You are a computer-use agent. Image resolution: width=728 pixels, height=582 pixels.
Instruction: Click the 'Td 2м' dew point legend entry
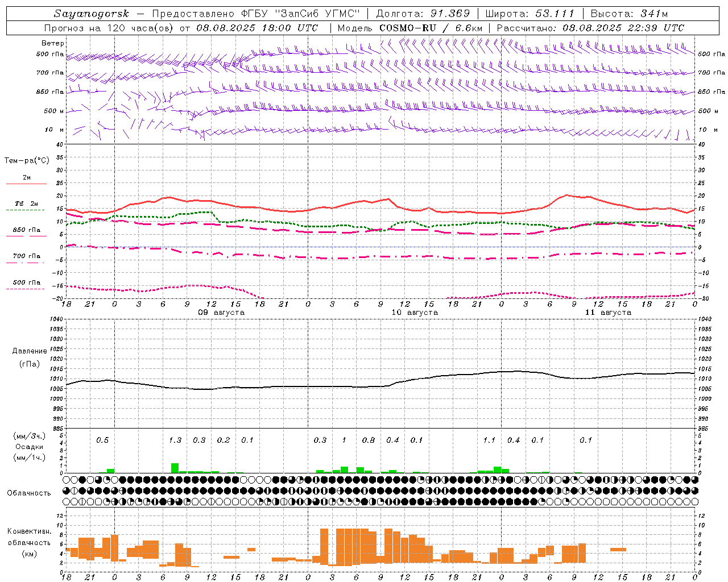[x=26, y=203]
